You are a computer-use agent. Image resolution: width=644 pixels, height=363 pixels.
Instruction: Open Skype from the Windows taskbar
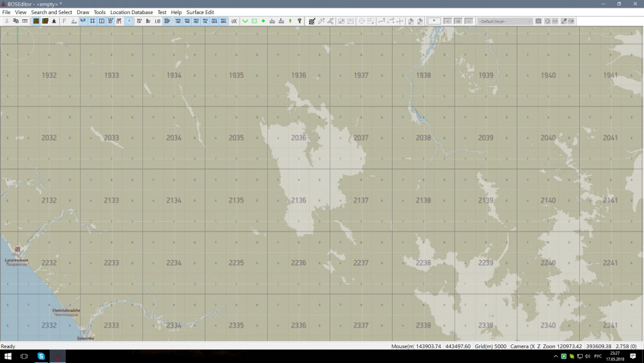tap(41, 356)
